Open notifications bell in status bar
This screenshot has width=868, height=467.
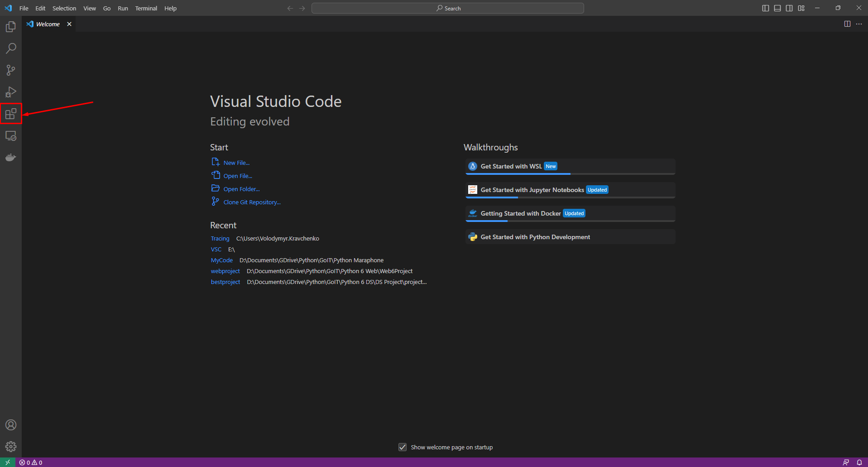[859, 462]
